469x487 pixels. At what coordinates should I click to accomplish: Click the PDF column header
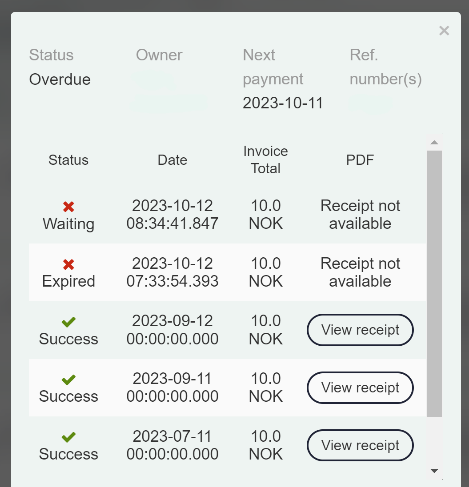click(360, 160)
